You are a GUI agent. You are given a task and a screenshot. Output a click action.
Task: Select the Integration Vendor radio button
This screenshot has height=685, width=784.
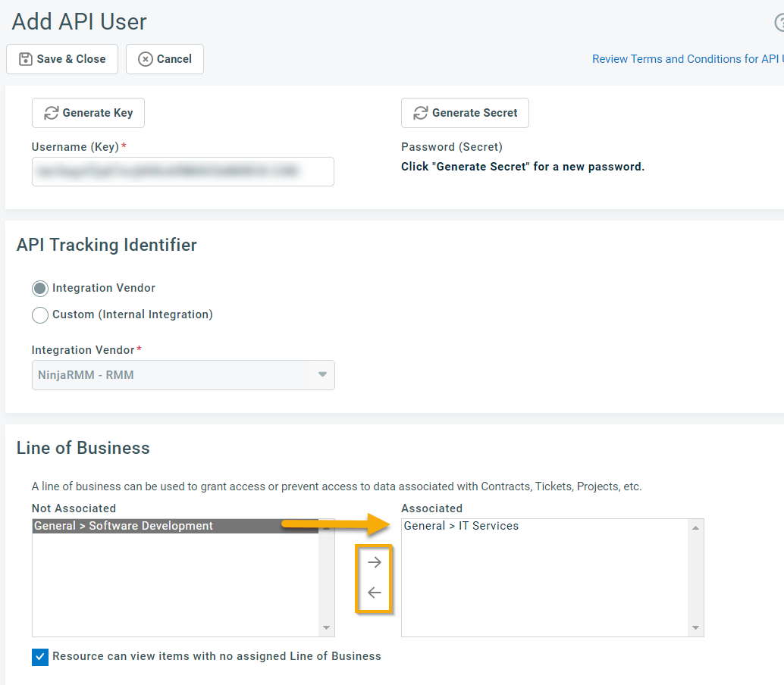coord(40,289)
